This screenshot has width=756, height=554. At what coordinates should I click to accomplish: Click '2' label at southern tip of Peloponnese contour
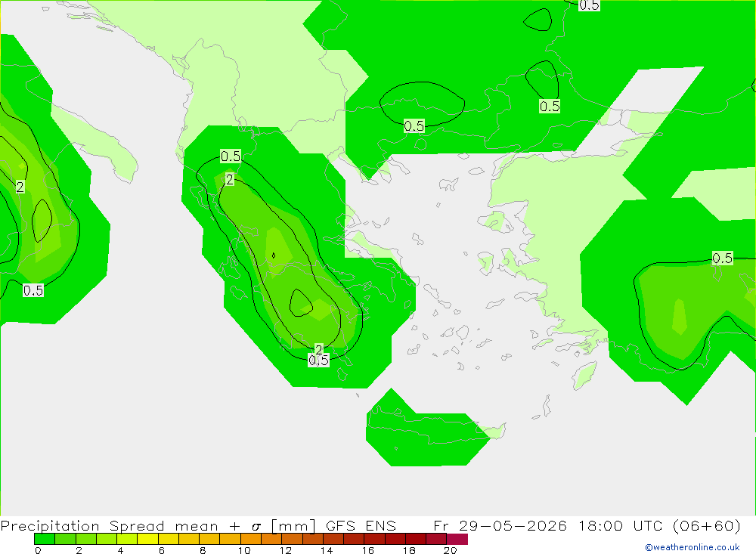click(x=319, y=350)
